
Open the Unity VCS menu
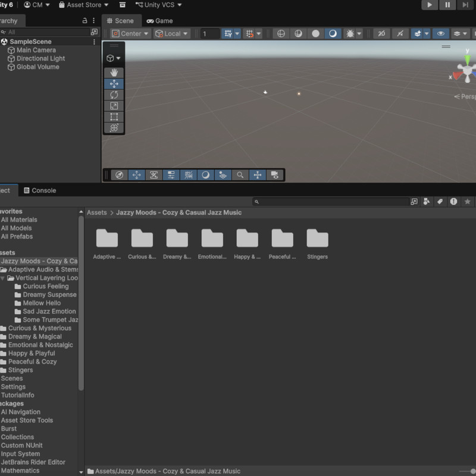[158, 5]
